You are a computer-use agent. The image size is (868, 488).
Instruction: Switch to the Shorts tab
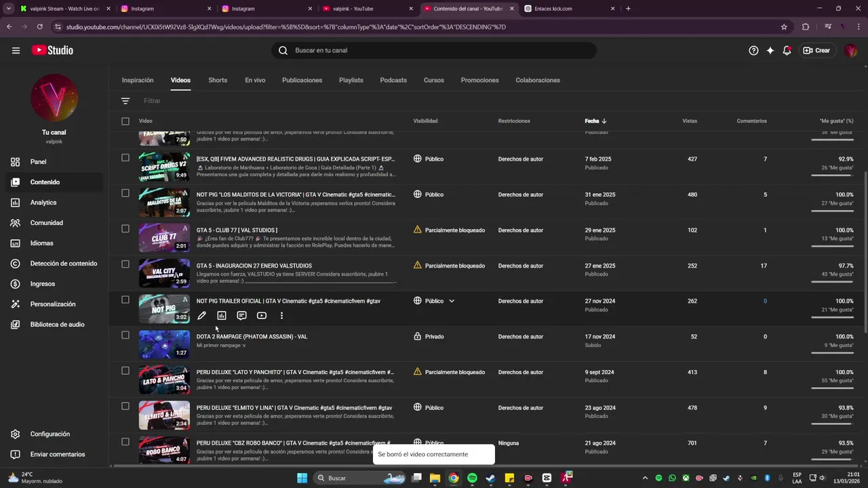click(218, 80)
